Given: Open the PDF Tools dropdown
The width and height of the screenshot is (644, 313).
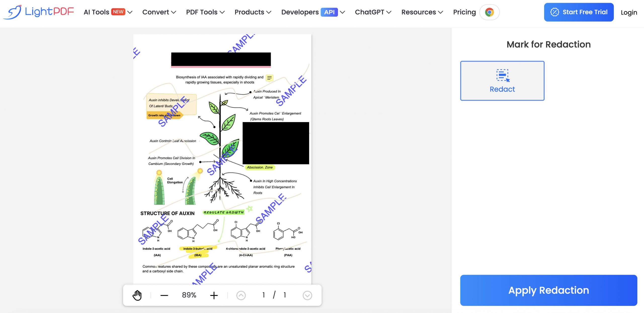Looking at the screenshot, I should click(x=205, y=12).
